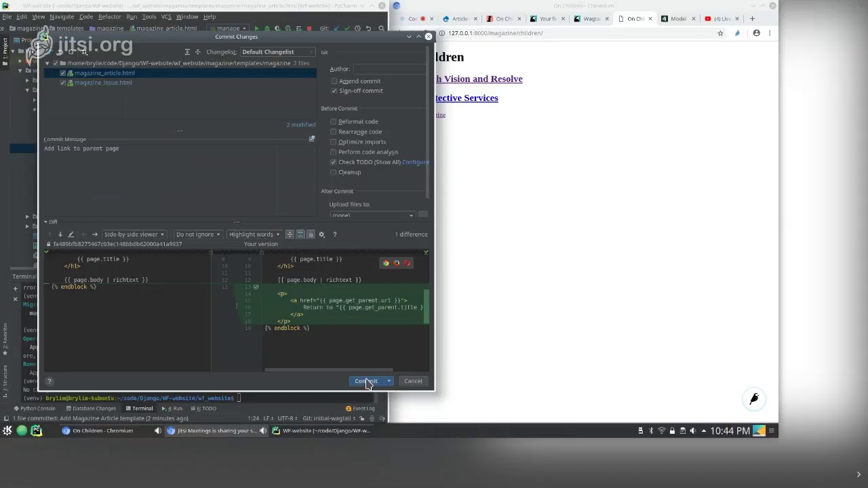Open preview in Opera browser icon
This screenshot has height=488, width=868.
pos(408,263)
